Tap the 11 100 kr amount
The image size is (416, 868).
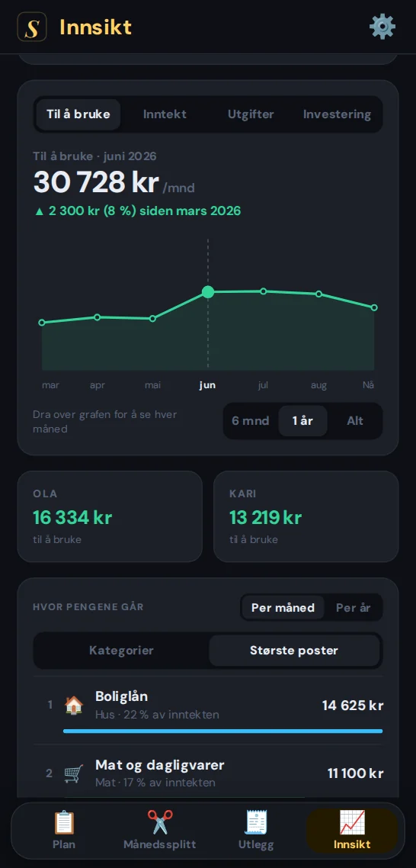(x=356, y=773)
